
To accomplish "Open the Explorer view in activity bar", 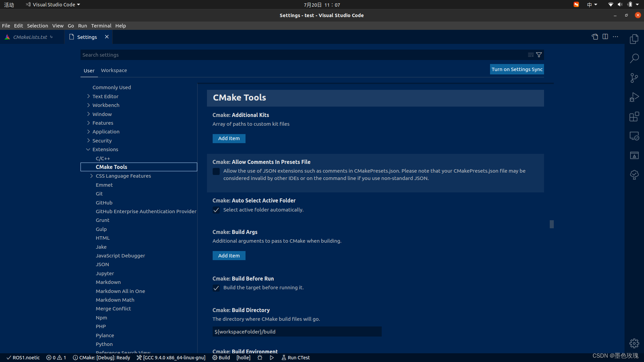I will click(x=634, y=39).
